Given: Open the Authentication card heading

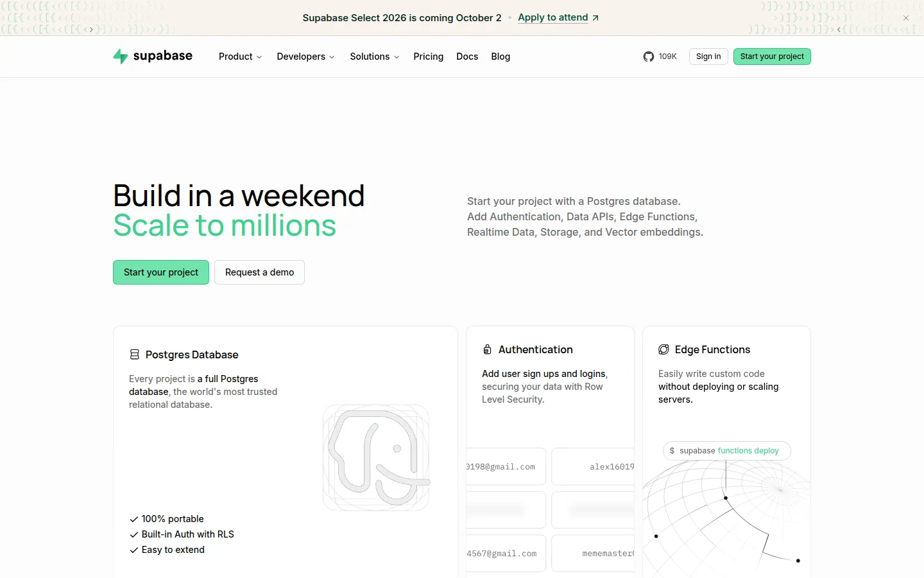Looking at the screenshot, I should [536, 349].
